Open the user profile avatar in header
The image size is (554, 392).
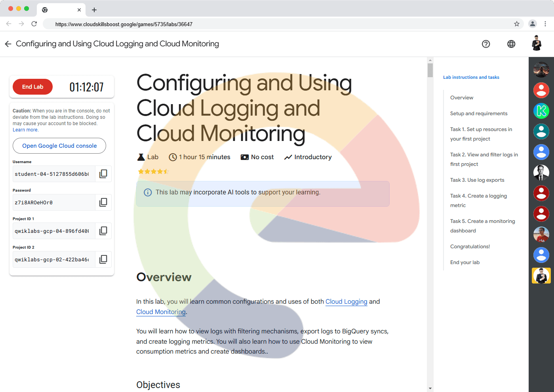click(x=537, y=43)
